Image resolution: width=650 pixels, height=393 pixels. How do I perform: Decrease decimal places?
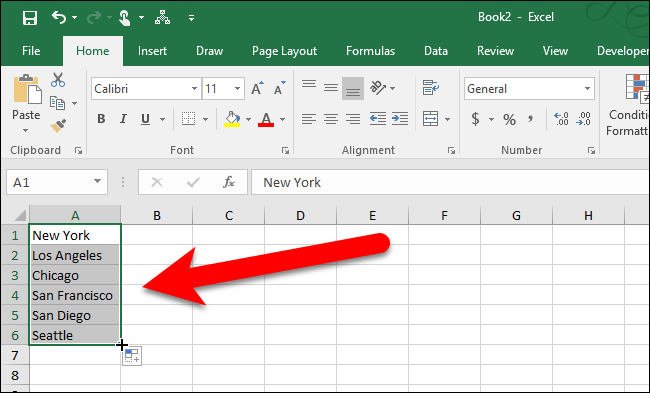(x=583, y=119)
